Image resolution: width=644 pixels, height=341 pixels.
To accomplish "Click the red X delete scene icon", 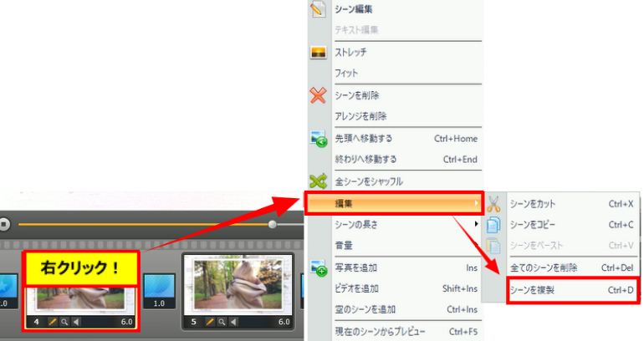I will pyautogui.click(x=318, y=95).
